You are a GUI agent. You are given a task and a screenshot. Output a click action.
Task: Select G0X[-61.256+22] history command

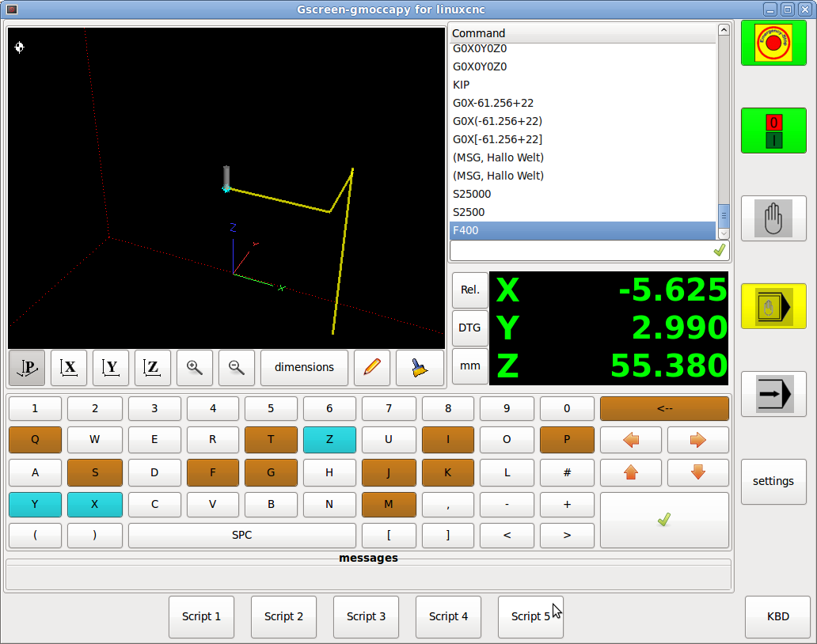583,139
